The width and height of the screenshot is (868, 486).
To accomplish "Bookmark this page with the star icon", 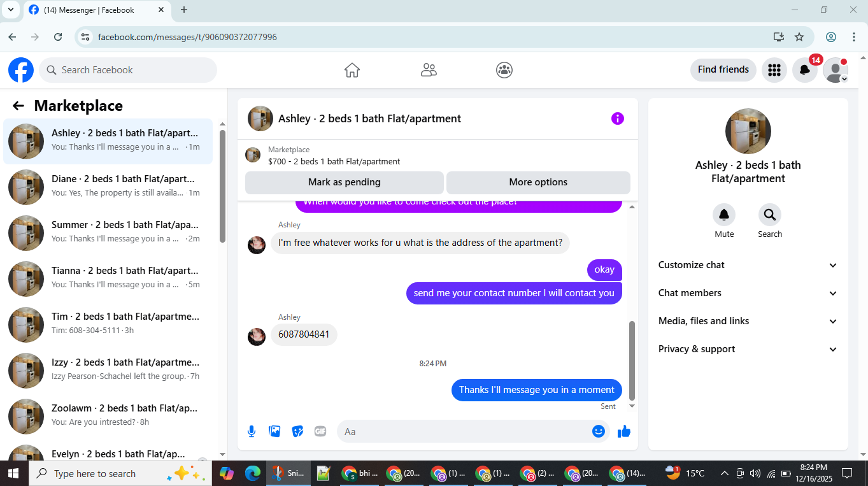I will point(799,37).
